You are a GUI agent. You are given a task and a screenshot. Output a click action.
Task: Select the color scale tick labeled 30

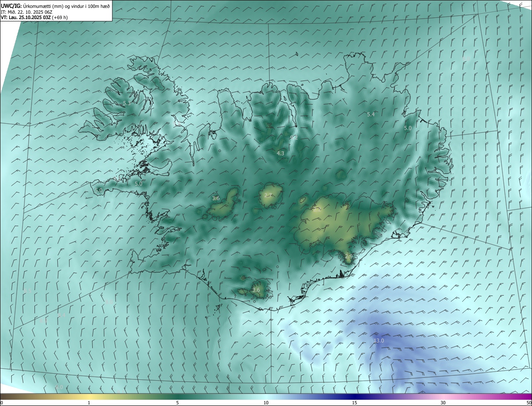coord(443,403)
